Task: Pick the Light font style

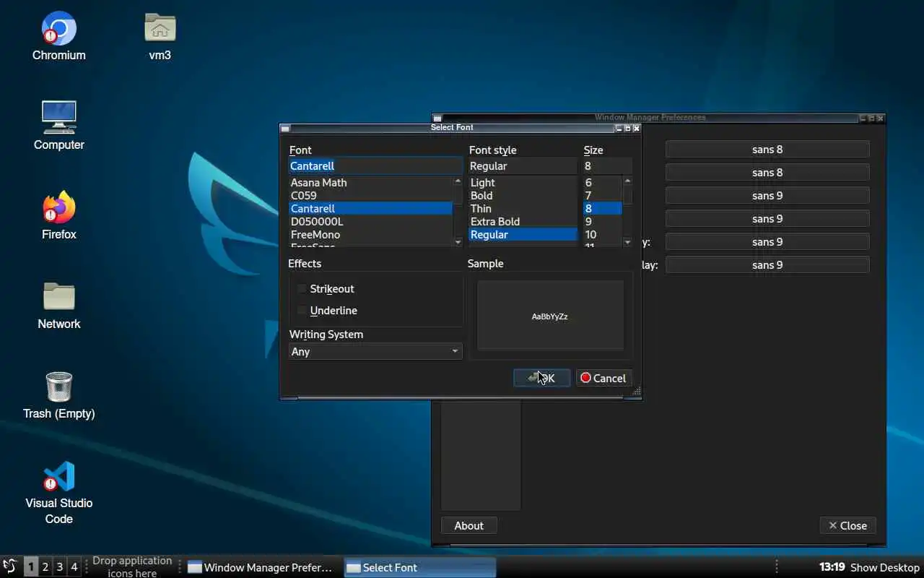Action: [523, 183]
